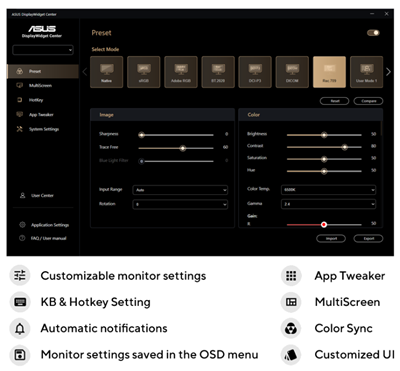Click the Sharpness slider handle
400x371 pixels.
(x=142, y=135)
